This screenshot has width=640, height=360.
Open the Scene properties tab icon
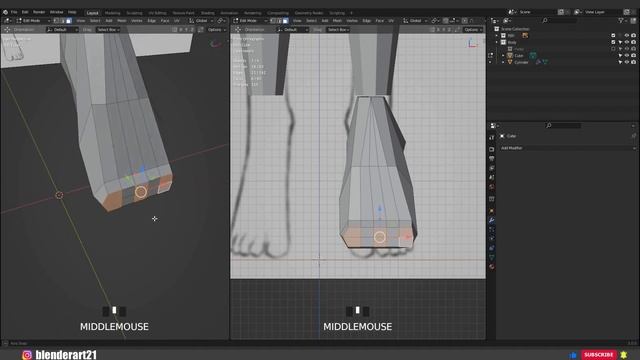492,177
